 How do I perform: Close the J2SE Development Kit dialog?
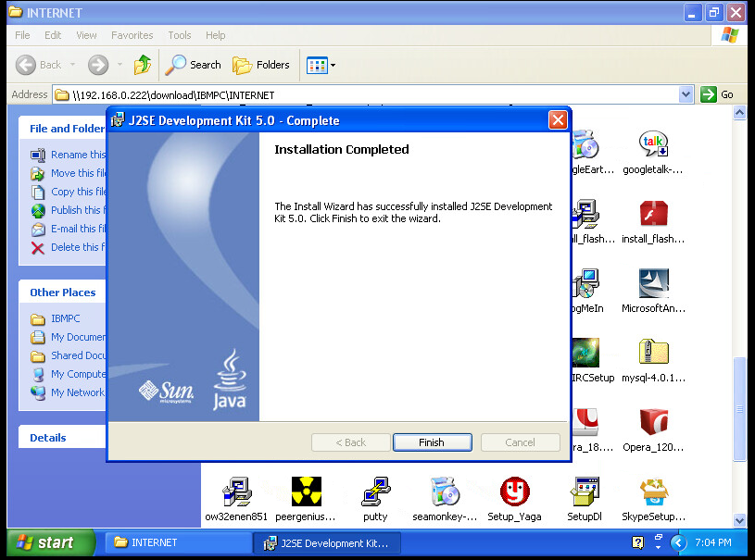pyautogui.click(x=558, y=119)
